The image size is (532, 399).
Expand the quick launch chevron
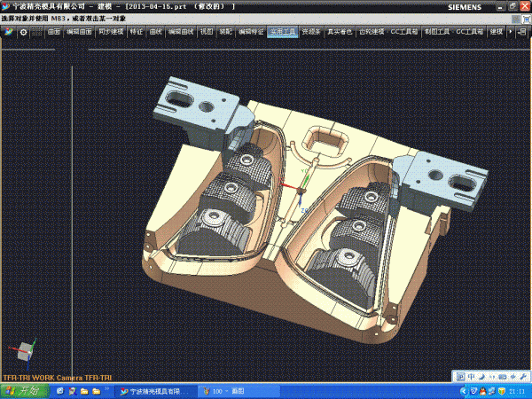tap(106, 389)
